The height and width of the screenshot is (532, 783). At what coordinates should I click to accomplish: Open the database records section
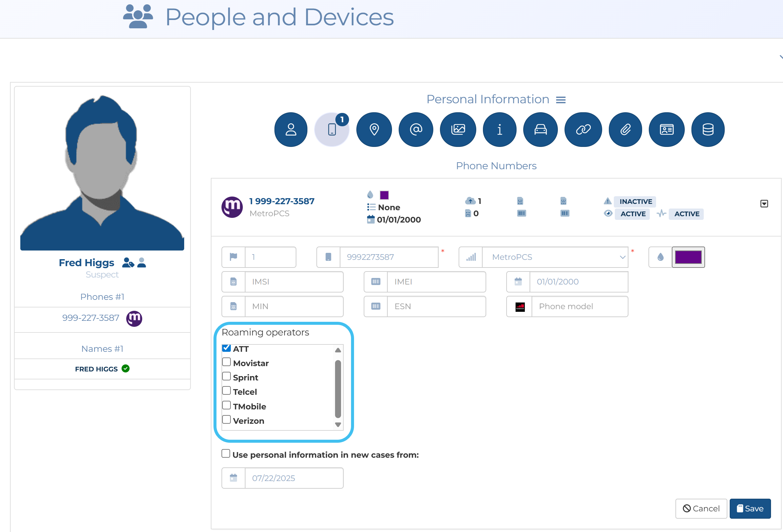[x=708, y=129]
